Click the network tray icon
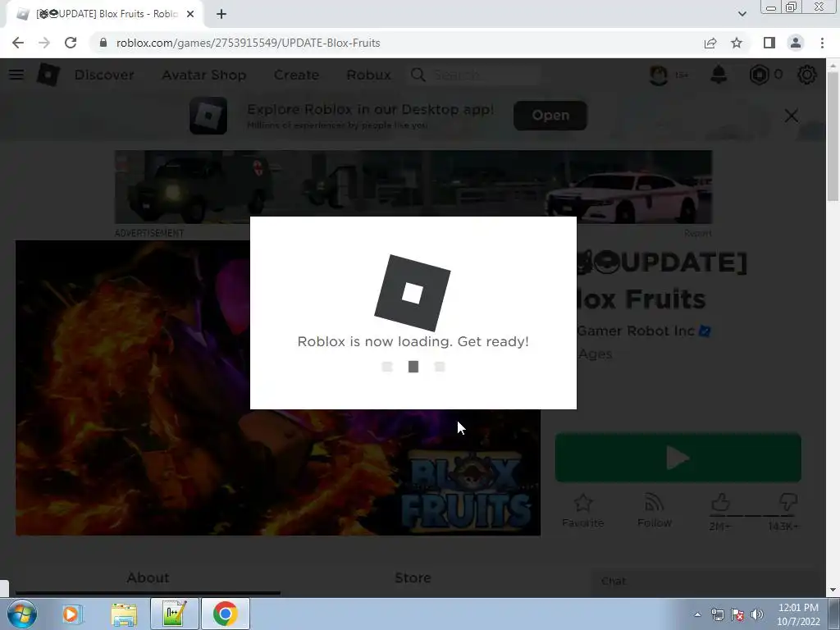Viewport: 840px width, 630px height. [x=717, y=614]
